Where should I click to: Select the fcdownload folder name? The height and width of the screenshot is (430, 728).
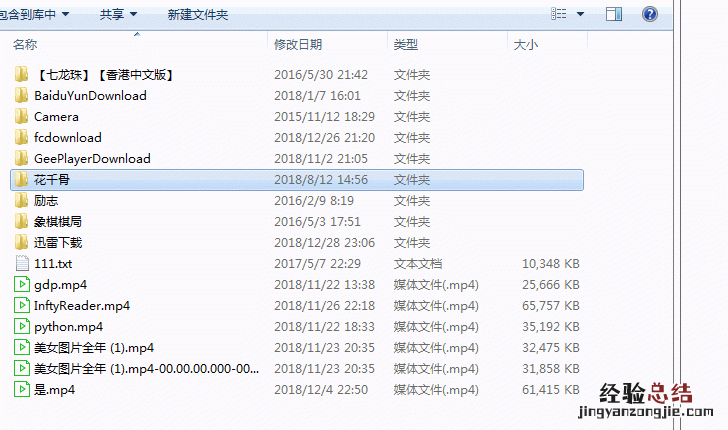coord(68,137)
